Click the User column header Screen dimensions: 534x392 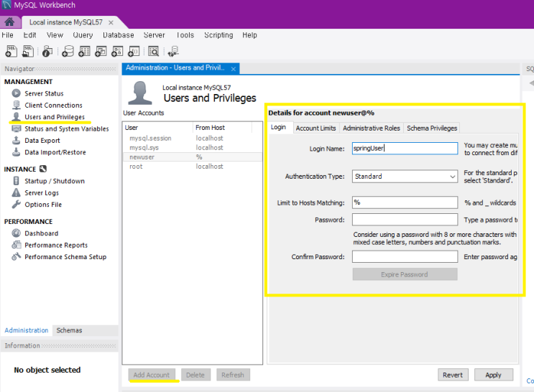pyautogui.click(x=157, y=128)
